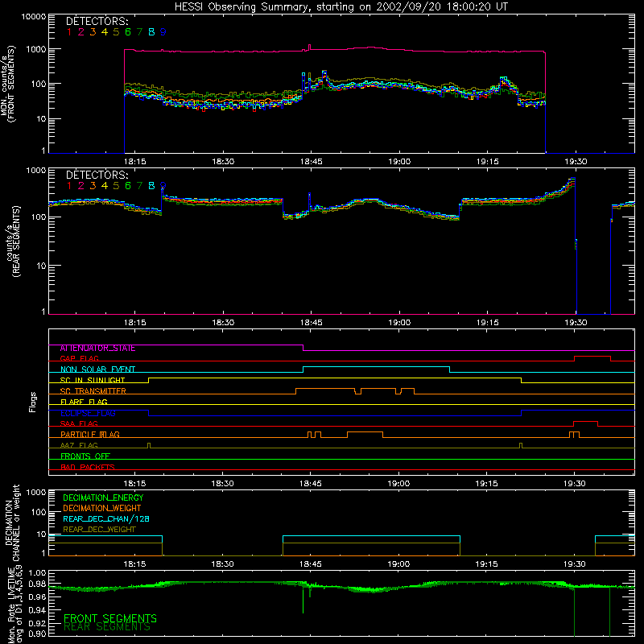
Task: Select the SC_IN_SUNLIGHT flag label
Action: click(93, 380)
